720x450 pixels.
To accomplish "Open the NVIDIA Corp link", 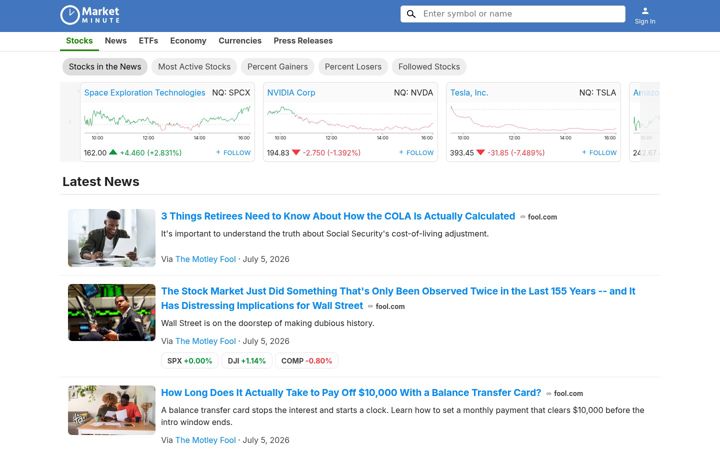I will coord(291,93).
